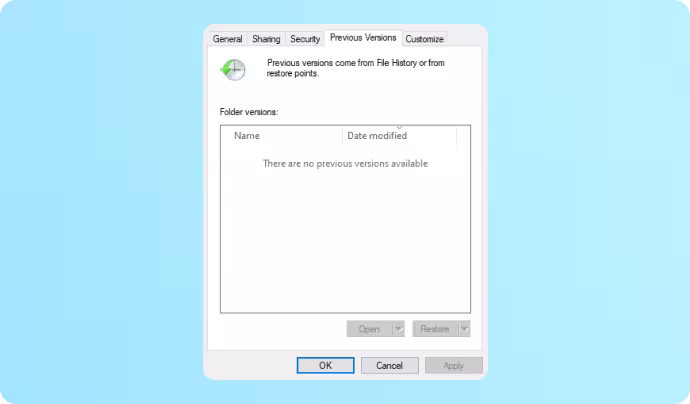Click the disabled Apply button
The width and height of the screenshot is (690, 404).
[454, 365]
